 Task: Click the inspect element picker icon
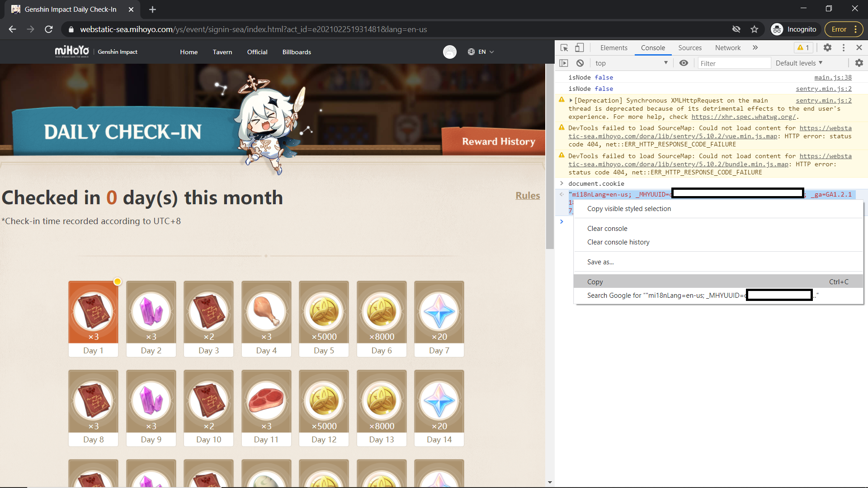[x=564, y=48]
